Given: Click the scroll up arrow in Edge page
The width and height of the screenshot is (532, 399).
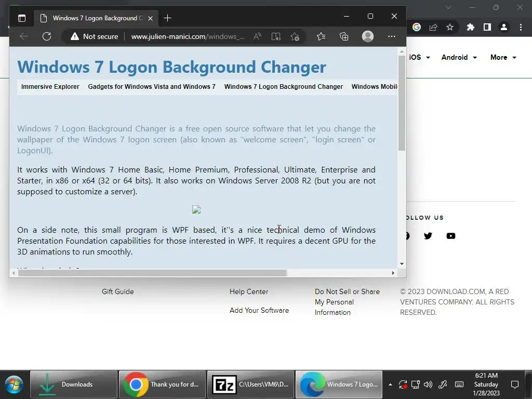Looking at the screenshot, I should 402,52.
